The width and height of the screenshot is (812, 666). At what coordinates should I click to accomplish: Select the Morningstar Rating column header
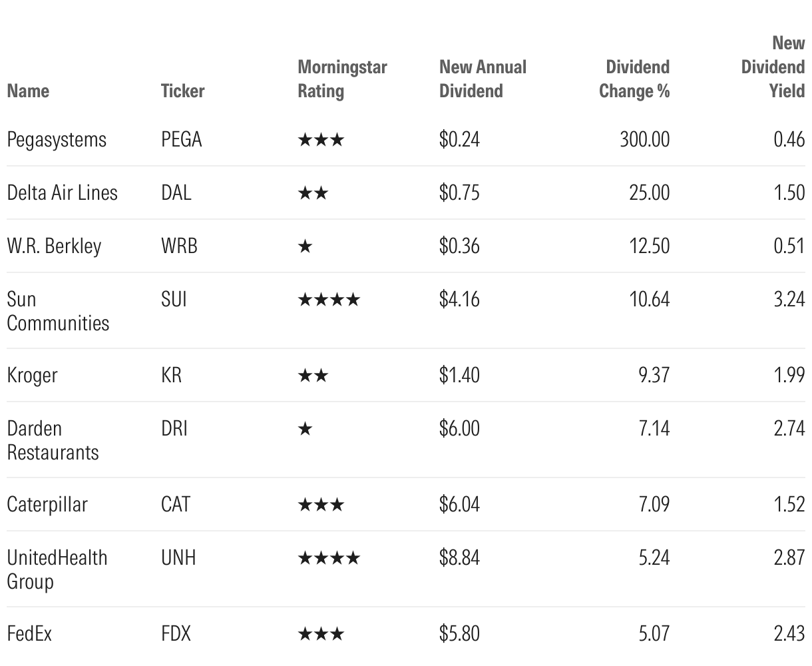click(x=342, y=79)
